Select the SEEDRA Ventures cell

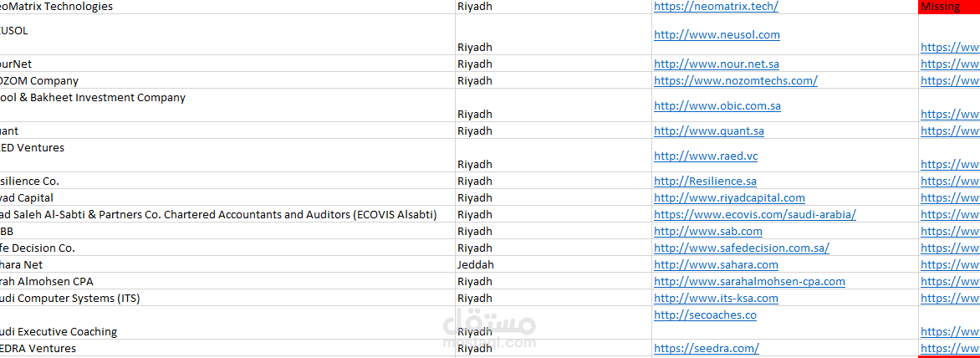[x=227, y=348]
